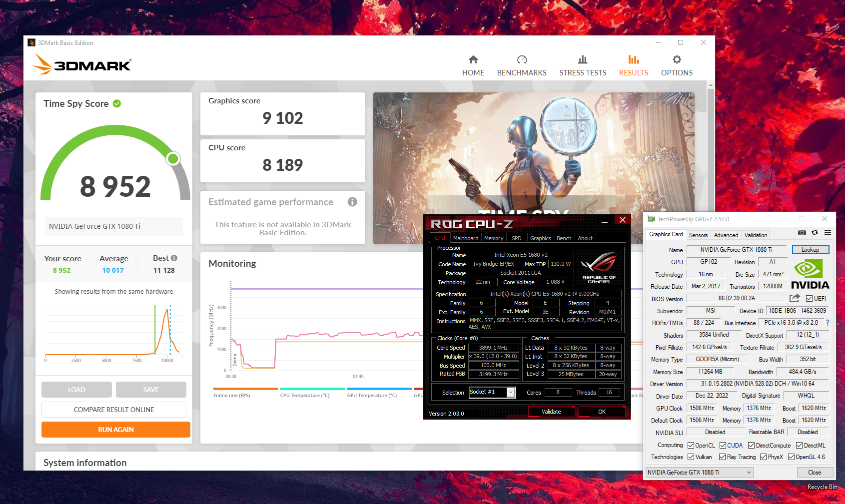Click the GPU-Z Lookup button

810,250
